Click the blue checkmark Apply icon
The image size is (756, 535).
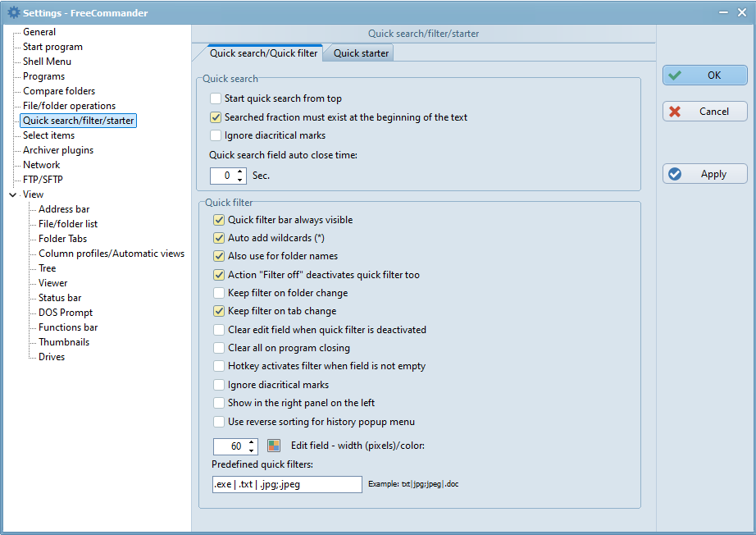pos(675,174)
